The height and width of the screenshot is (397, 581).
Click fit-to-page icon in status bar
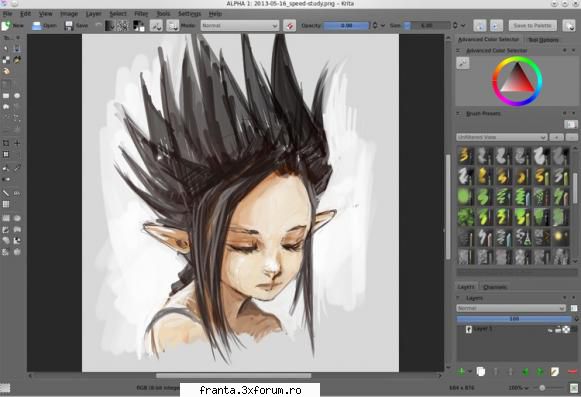(574, 388)
